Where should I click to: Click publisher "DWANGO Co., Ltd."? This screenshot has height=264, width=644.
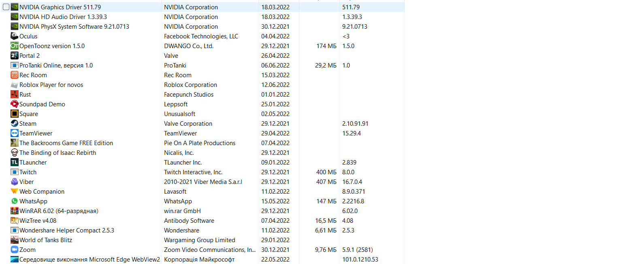189,46
